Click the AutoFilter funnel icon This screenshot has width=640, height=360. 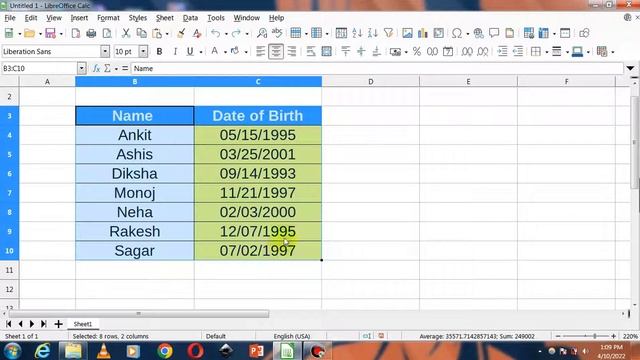coord(388,33)
